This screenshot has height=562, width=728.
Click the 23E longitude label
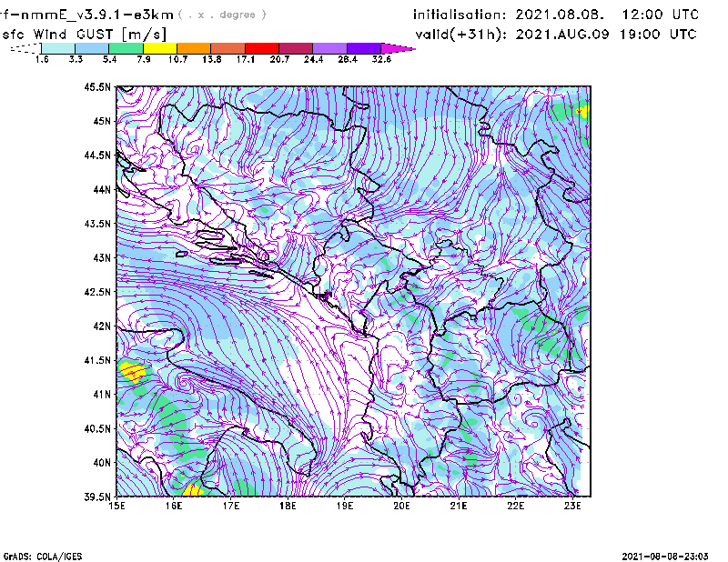click(572, 506)
